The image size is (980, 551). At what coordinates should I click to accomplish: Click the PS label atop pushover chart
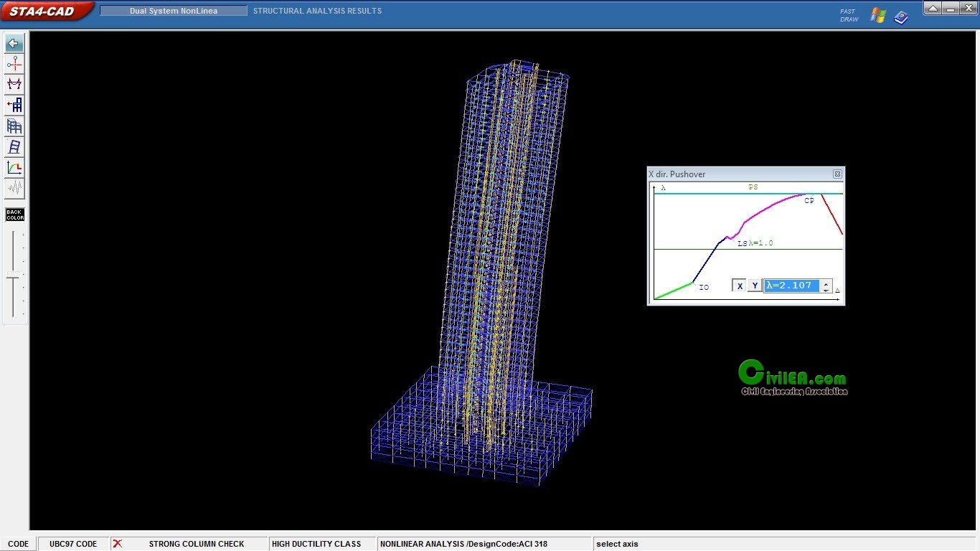[753, 187]
